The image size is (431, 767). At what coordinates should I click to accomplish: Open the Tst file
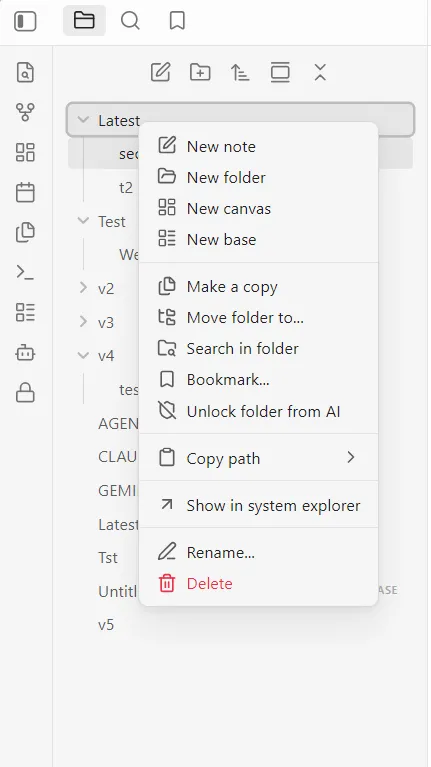tap(108, 558)
